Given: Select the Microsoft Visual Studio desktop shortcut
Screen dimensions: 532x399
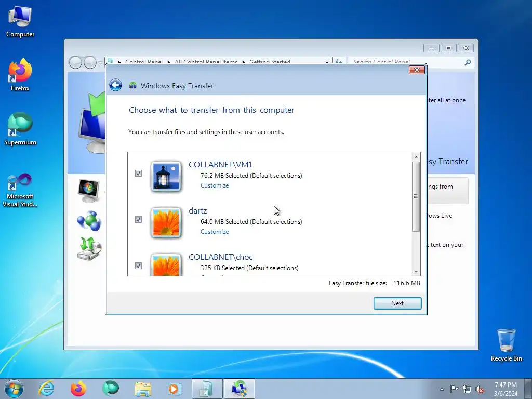Looking at the screenshot, I should (x=20, y=190).
